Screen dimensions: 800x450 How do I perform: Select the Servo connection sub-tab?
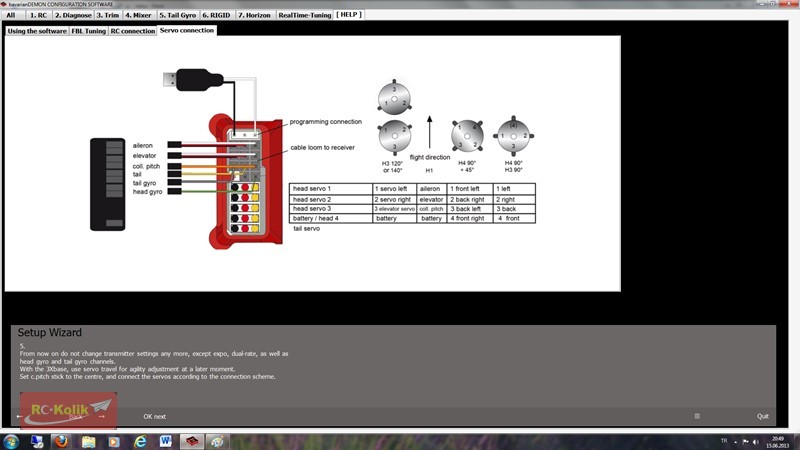[187, 31]
